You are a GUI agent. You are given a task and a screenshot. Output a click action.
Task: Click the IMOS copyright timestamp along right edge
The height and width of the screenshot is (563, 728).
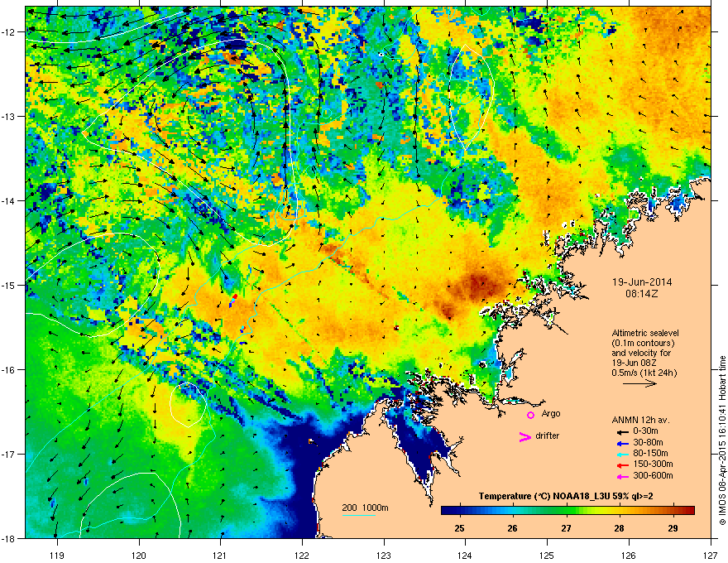[x=722, y=440]
